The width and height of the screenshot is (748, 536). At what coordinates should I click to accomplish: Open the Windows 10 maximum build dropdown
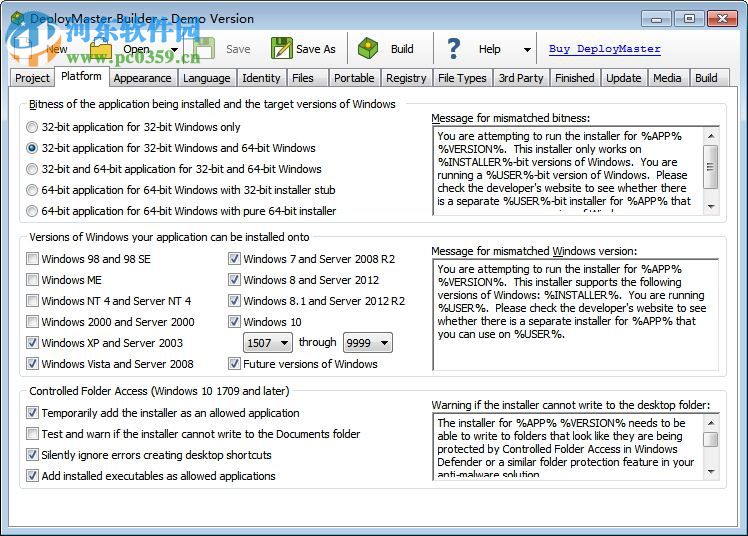pos(367,343)
